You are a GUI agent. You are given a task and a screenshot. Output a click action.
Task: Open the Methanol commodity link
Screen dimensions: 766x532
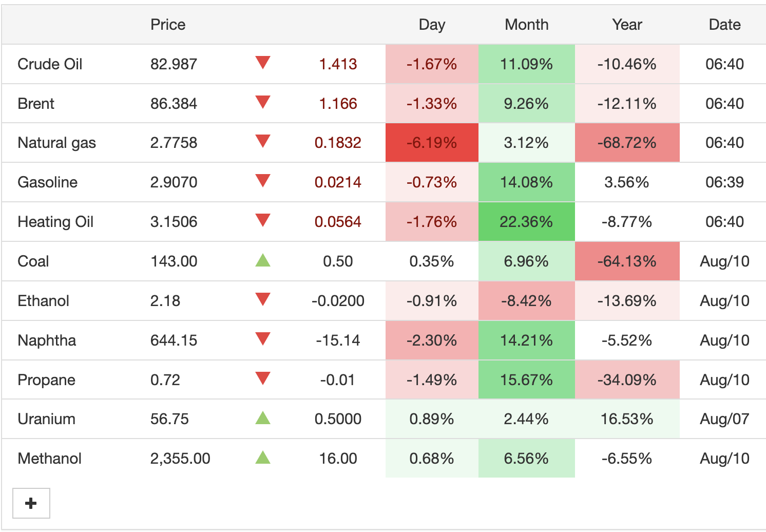(49, 459)
